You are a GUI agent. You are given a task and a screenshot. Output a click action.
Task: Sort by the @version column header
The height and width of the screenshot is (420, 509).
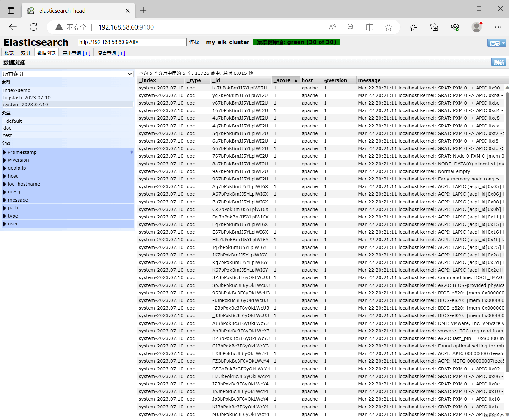[x=339, y=80]
